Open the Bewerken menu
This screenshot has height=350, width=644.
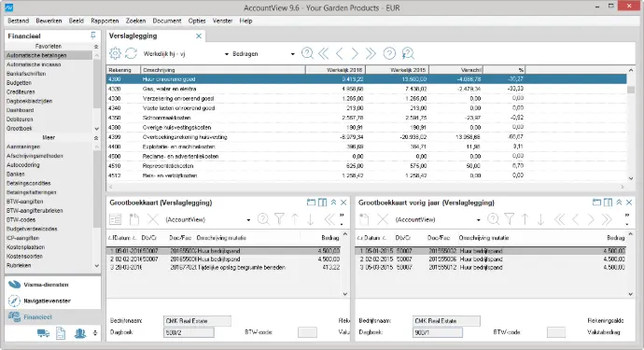tap(49, 21)
